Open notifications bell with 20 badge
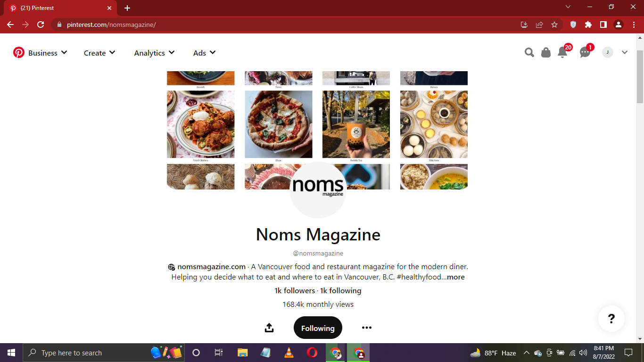644x362 pixels. point(562,52)
